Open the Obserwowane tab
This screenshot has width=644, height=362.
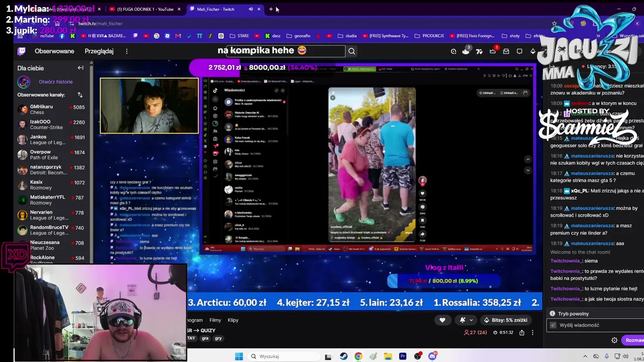click(x=54, y=51)
